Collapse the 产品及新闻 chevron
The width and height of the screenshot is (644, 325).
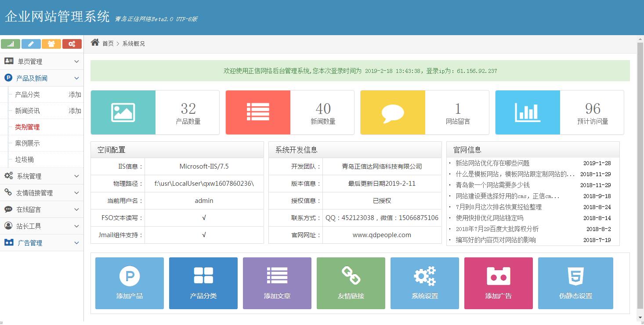(76, 78)
